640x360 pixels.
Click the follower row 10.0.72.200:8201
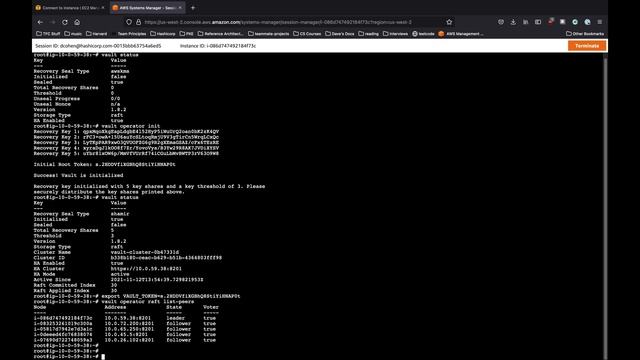[125, 323]
